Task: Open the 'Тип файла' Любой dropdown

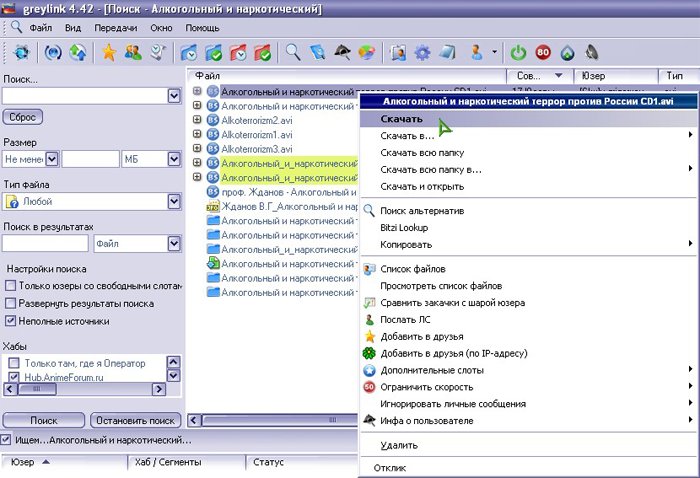Action: coord(174,202)
